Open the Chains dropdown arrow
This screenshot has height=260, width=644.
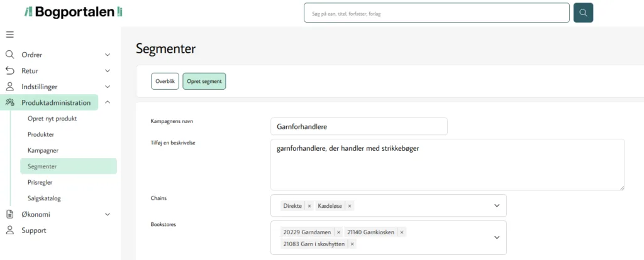pos(497,205)
